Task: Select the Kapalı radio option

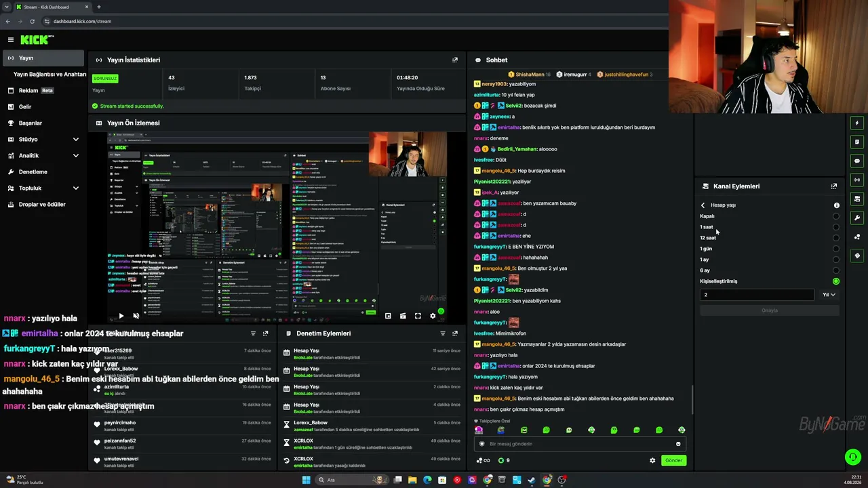Action: pos(835,216)
